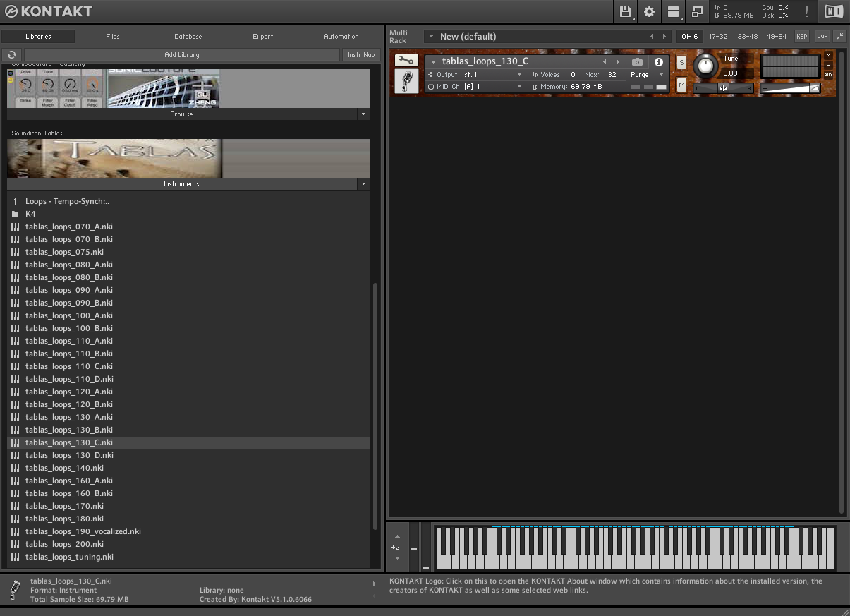Open Soundiron Tablas Instruments dropdown arrow
850x616 pixels.
tap(363, 184)
